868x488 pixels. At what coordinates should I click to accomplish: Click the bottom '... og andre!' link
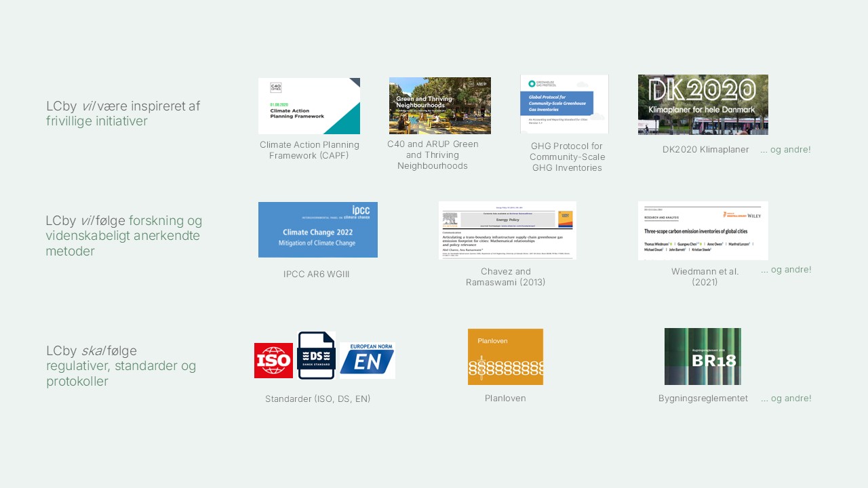pos(786,398)
